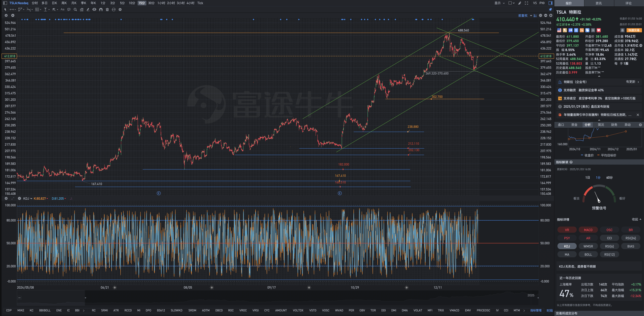Switch to the 日K period
This screenshot has width=644, height=316.
click(54, 3)
